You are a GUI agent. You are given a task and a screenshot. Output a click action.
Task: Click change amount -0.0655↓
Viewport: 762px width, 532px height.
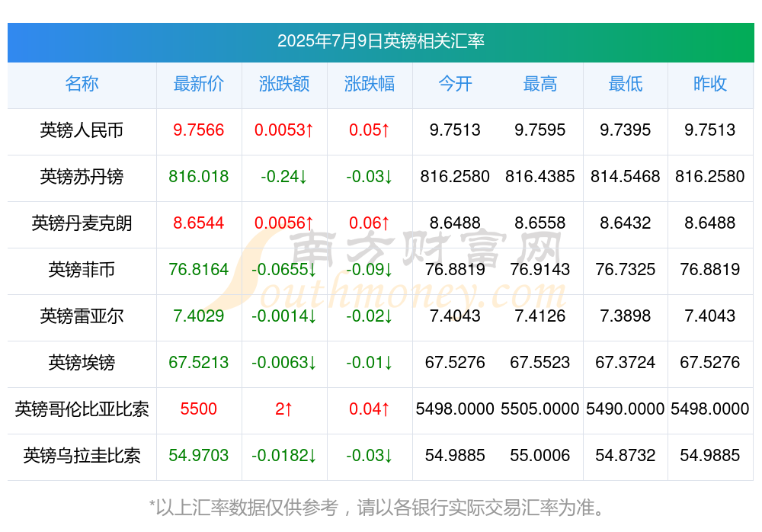pos(284,269)
